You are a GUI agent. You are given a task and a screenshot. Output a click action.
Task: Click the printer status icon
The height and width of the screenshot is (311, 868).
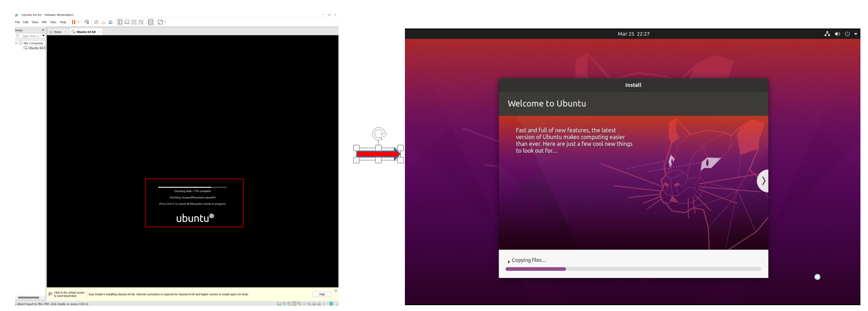click(304, 304)
